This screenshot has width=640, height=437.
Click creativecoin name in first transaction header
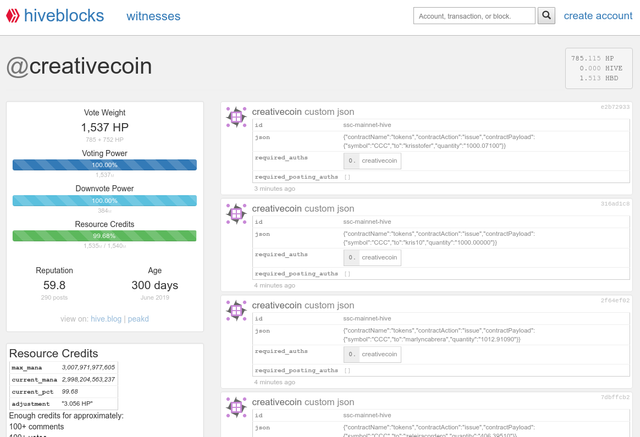(276, 110)
